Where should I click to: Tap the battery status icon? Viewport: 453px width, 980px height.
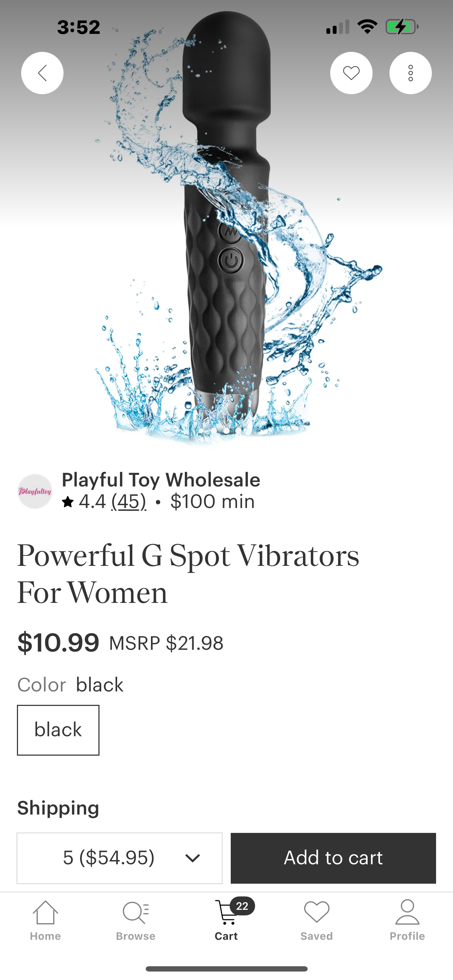coord(401,27)
